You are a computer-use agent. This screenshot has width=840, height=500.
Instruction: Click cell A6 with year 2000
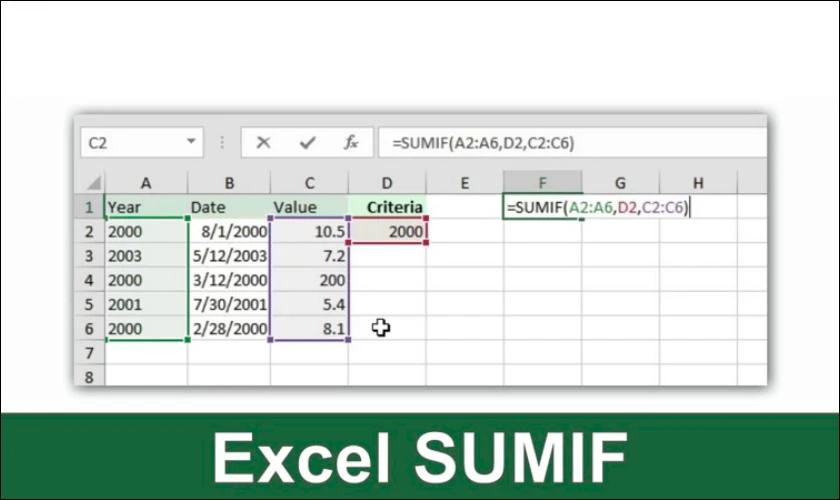click(x=146, y=329)
